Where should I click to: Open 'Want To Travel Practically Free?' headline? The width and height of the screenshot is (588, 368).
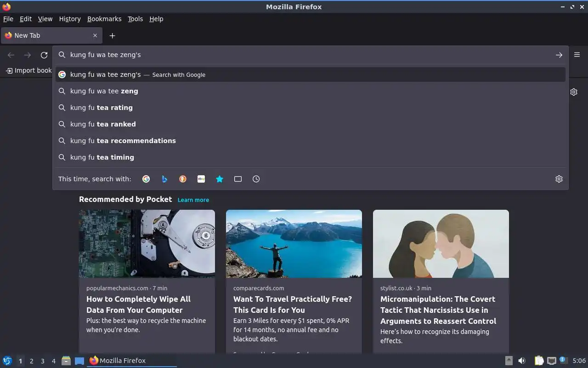click(x=293, y=305)
